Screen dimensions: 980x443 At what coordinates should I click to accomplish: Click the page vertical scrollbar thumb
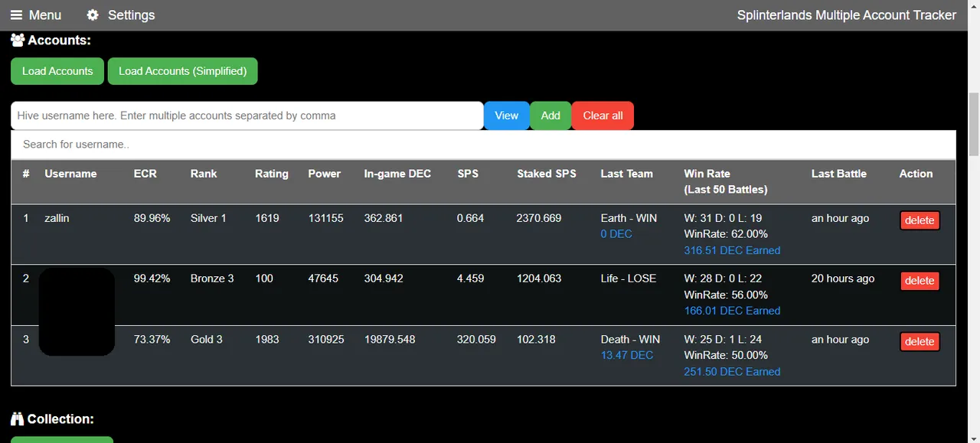tap(973, 122)
